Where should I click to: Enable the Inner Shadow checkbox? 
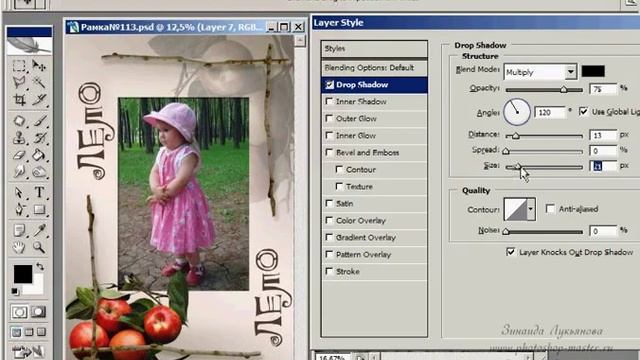click(329, 101)
